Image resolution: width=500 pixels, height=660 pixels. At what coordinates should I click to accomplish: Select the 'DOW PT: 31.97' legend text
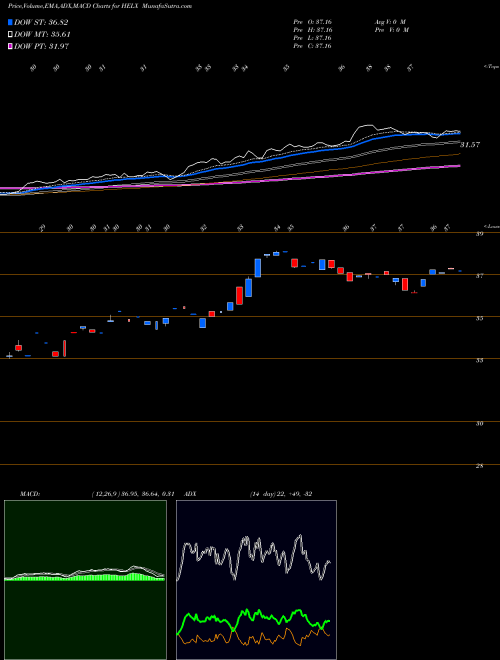41,46
